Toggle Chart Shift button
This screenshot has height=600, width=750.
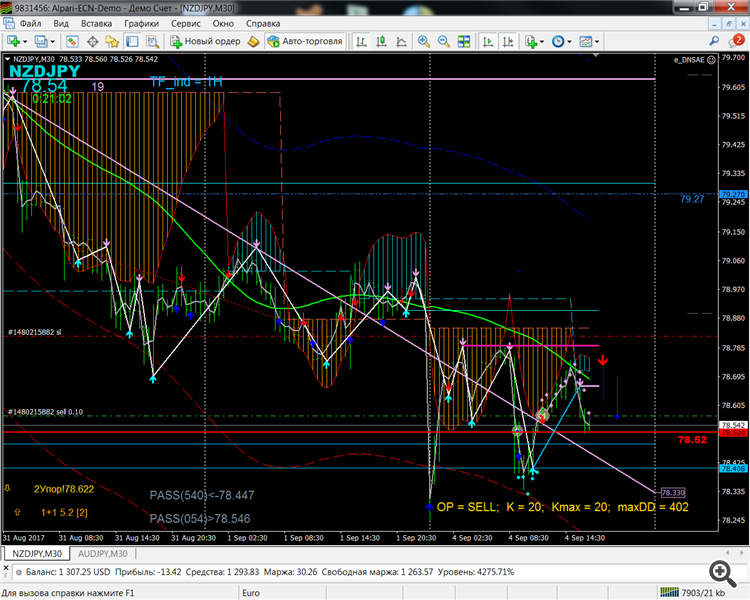508,42
